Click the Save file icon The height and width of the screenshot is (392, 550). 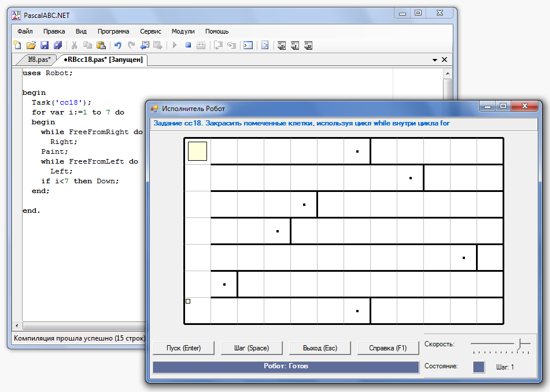[x=45, y=45]
